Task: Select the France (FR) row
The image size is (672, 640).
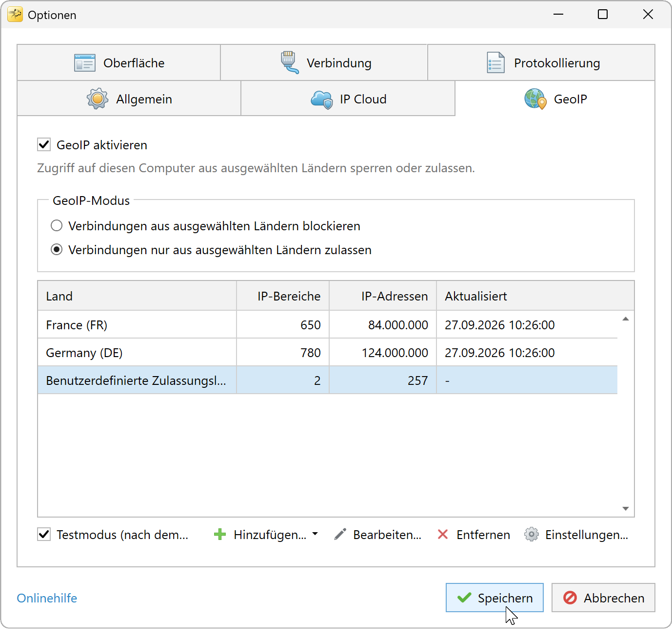Action: click(x=328, y=325)
